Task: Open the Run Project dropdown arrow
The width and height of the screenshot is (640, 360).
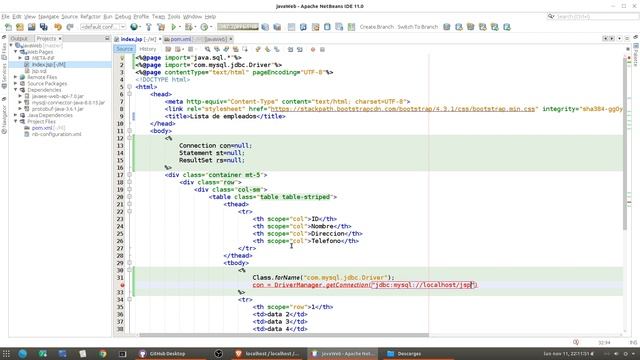Action: pos(180,27)
